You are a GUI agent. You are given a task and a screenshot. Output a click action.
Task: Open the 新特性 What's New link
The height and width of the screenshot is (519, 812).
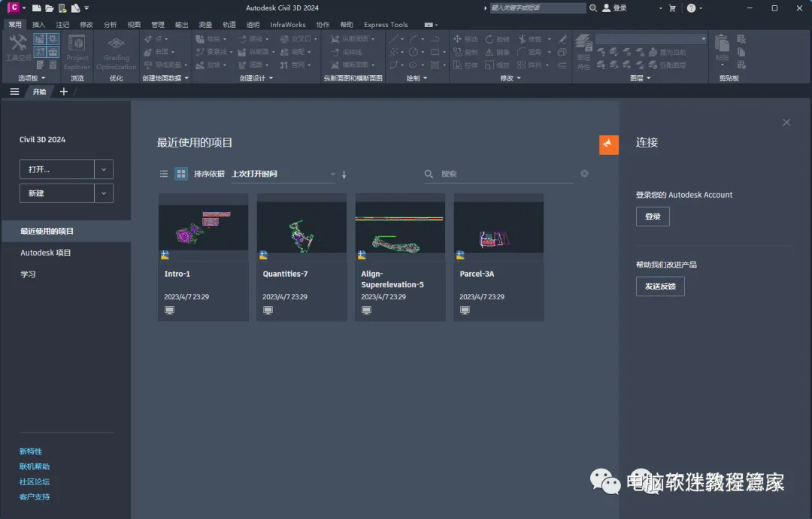pos(31,451)
